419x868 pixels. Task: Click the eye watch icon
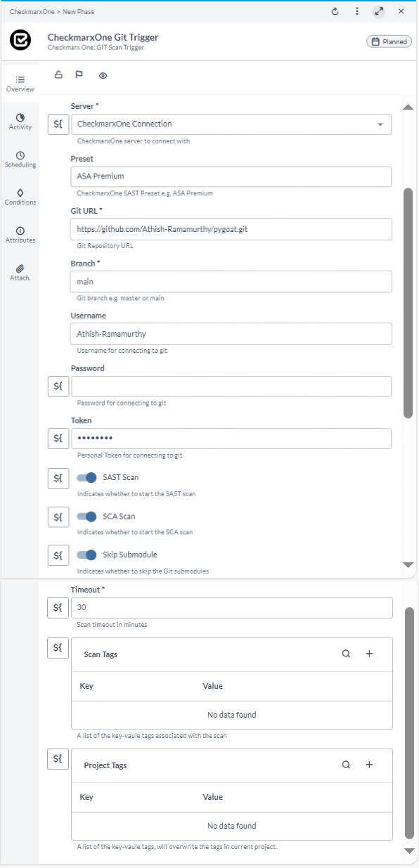click(103, 75)
